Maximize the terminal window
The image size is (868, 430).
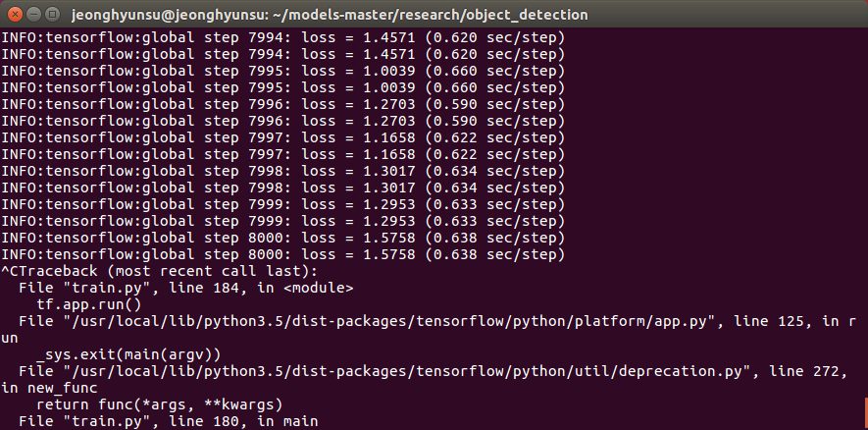coord(52,14)
